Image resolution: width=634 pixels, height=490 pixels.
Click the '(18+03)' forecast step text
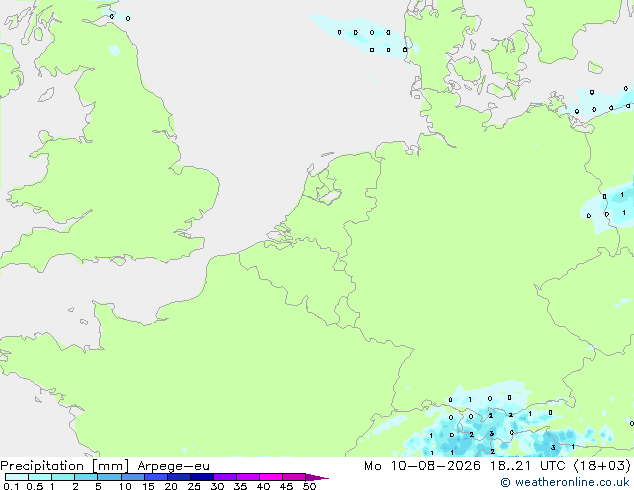[602, 466]
